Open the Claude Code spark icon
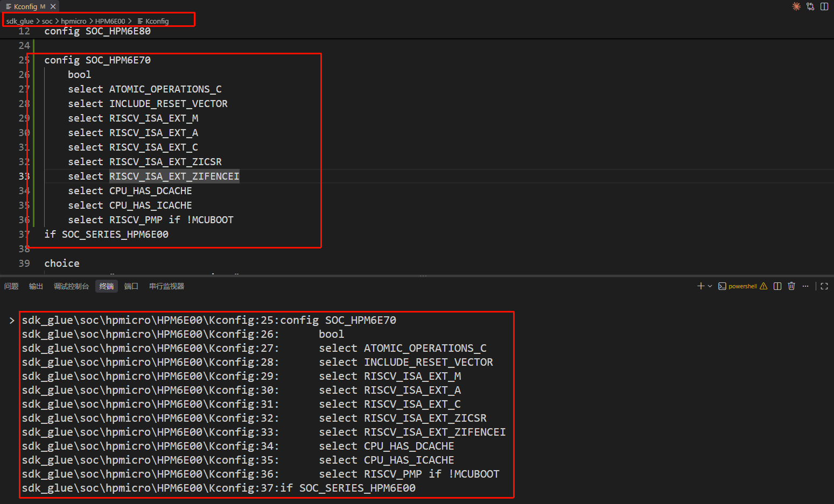834x504 pixels. (796, 6)
